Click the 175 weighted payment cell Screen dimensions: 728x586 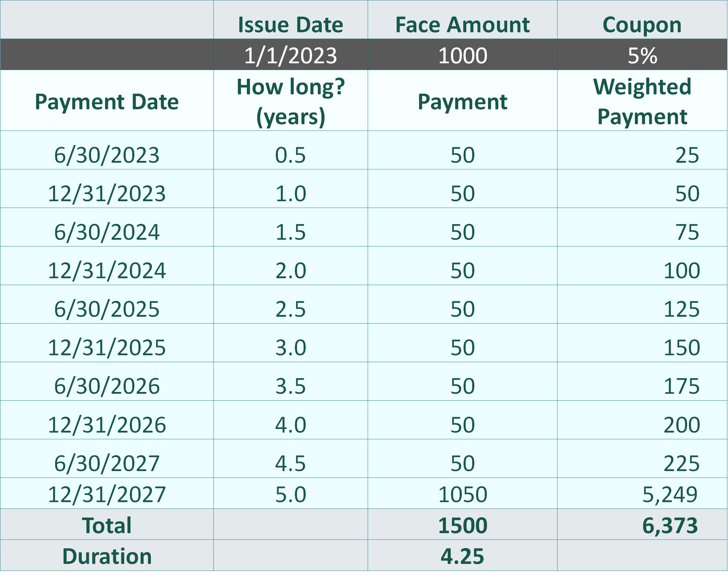click(642, 381)
